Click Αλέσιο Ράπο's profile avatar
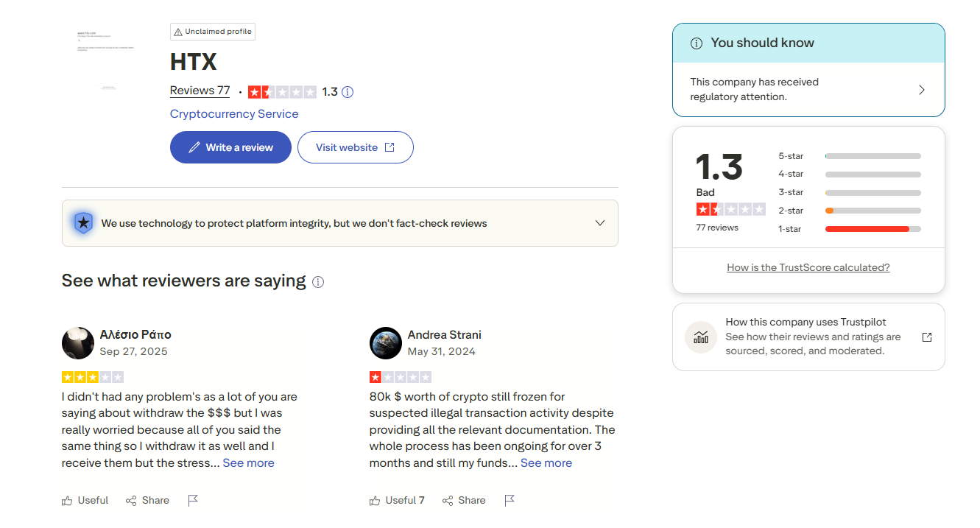980x528 pixels. pos(78,343)
